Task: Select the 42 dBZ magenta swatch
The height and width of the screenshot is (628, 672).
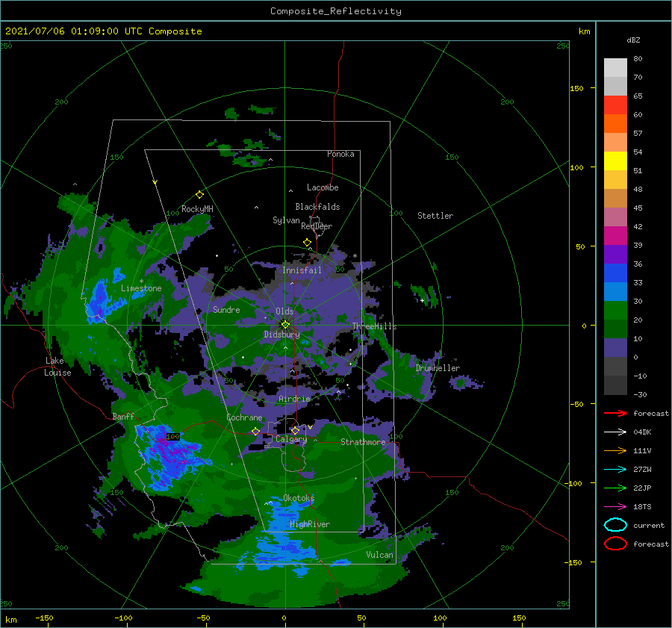Action: tap(615, 236)
